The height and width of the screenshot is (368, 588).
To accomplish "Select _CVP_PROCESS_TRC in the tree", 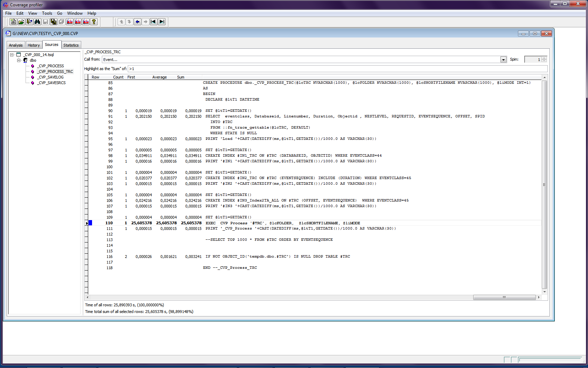I will point(55,71).
